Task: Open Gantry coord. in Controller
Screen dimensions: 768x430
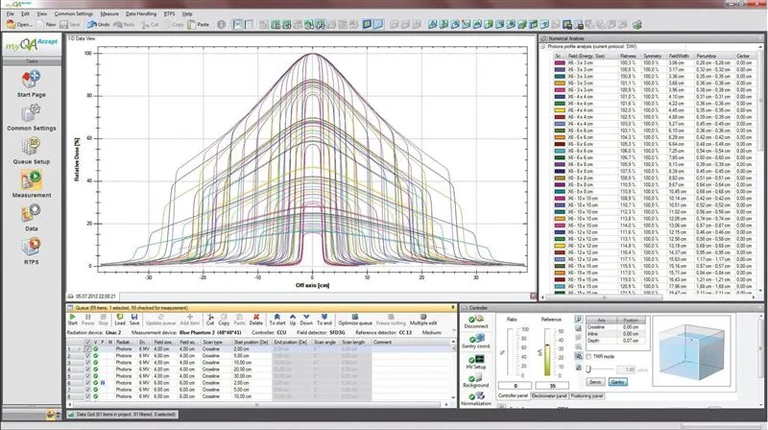Action: point(476,342)
